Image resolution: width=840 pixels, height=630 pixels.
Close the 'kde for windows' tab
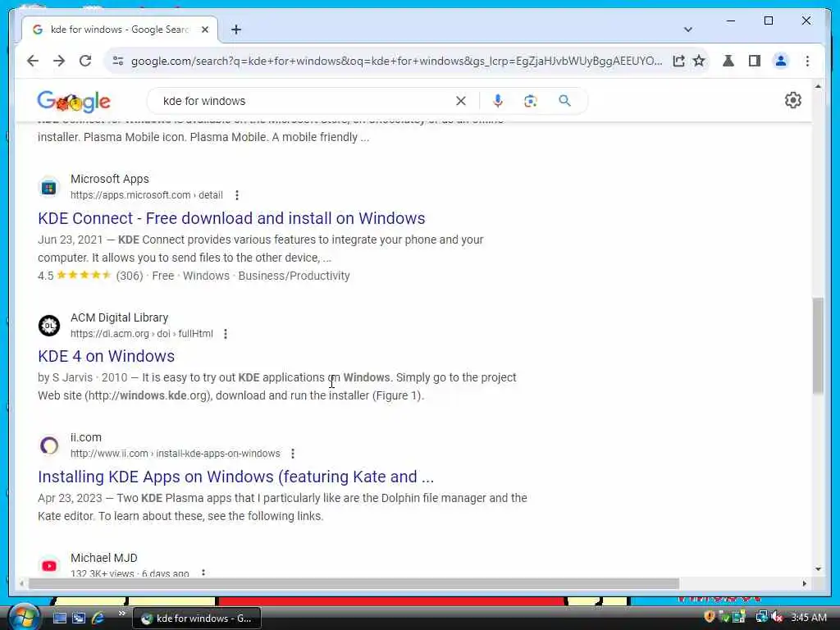click(x=204, y=30)
